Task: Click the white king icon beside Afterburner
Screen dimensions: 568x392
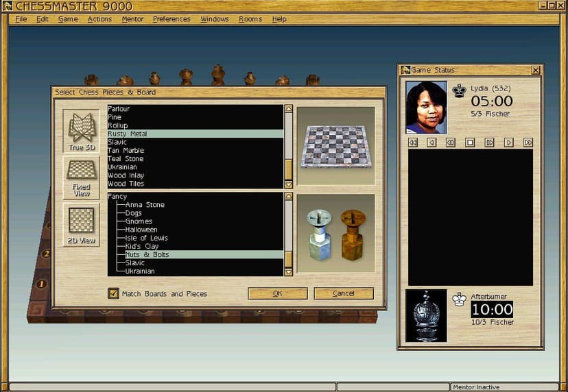Action: pyautogui.click(x=460, y=299)
